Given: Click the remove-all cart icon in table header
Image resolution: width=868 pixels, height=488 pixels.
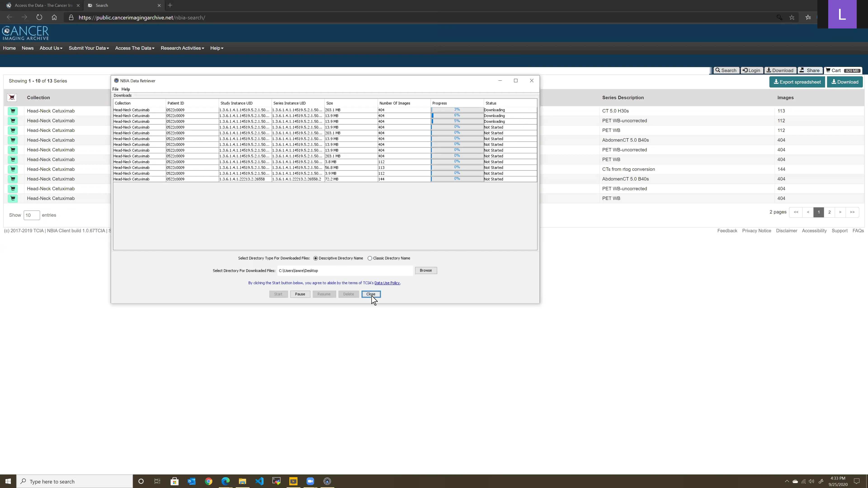Looking at the screenshot, I should 12,98.
